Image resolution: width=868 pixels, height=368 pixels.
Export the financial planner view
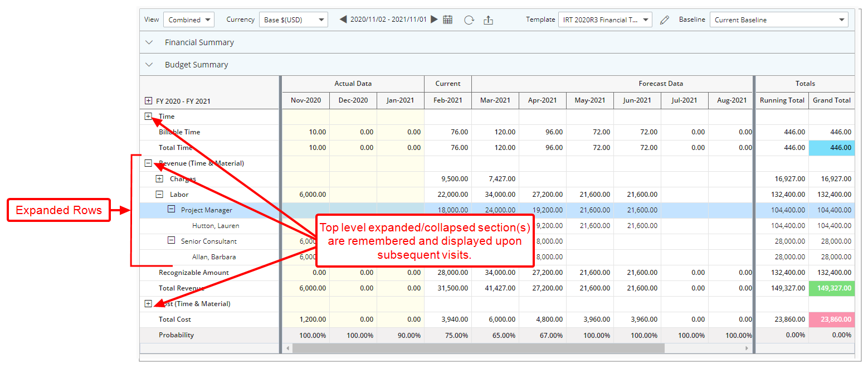coord(488,20)
